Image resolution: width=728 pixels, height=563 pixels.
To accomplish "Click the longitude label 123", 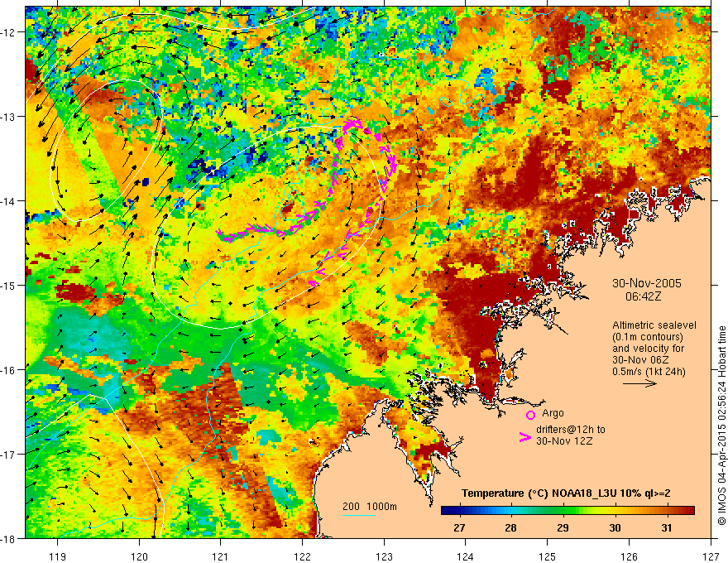I will coord(384,556).
